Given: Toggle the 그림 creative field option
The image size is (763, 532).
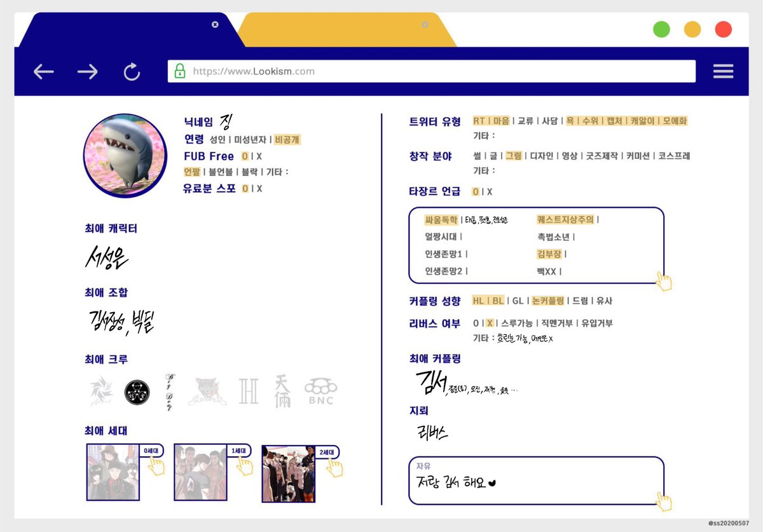Looking at the screenshot, I should coord(514,156).
